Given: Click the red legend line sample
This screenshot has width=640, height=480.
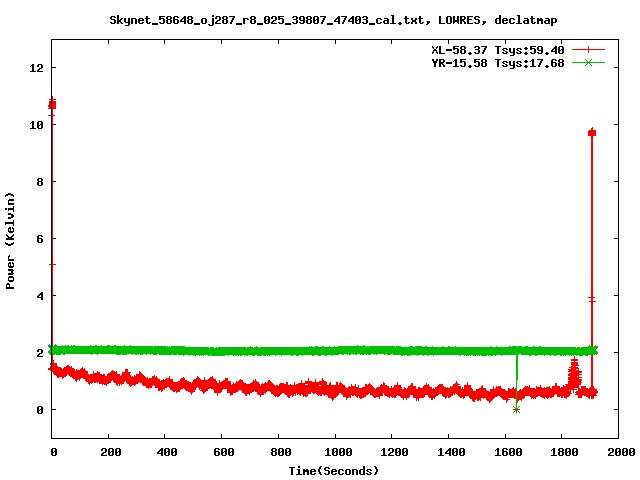Looking at the screenshot, I should (x=588, y=50).
